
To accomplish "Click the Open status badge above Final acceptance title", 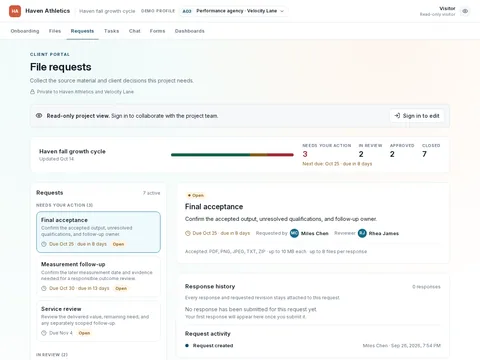I will (x=196, y=195).
